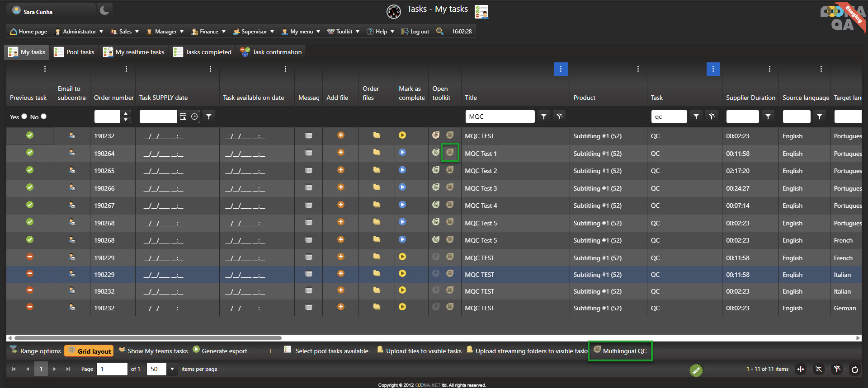Image resolution: width=868 pixels, height=388 pixels.
Task: Open order files folder for order 190264
Action: click(x=377, y=153)
